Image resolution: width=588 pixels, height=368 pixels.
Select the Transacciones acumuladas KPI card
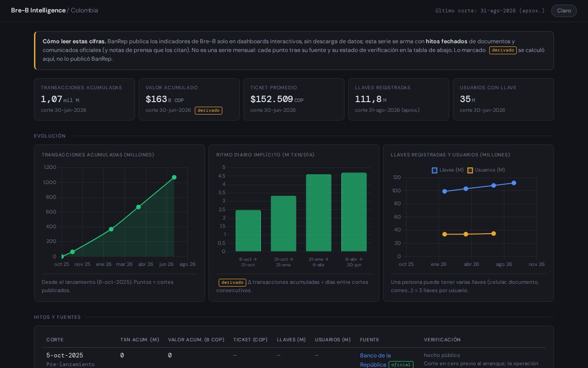pyautogui.click(x=85, y=99)
